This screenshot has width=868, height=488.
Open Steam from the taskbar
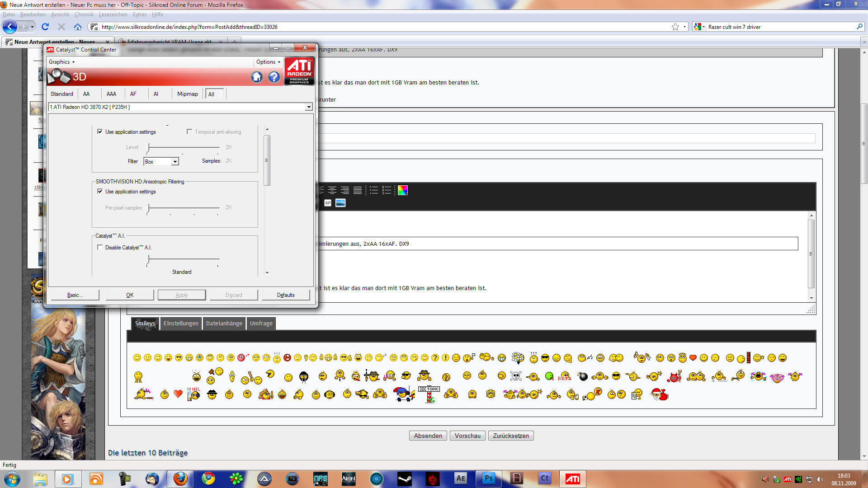tap(404, 479)
